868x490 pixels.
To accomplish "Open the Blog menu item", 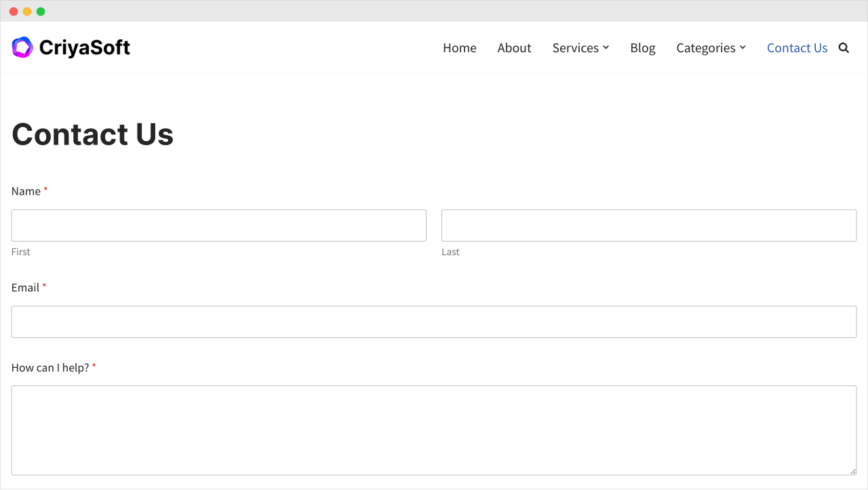I will click(643, 48).
